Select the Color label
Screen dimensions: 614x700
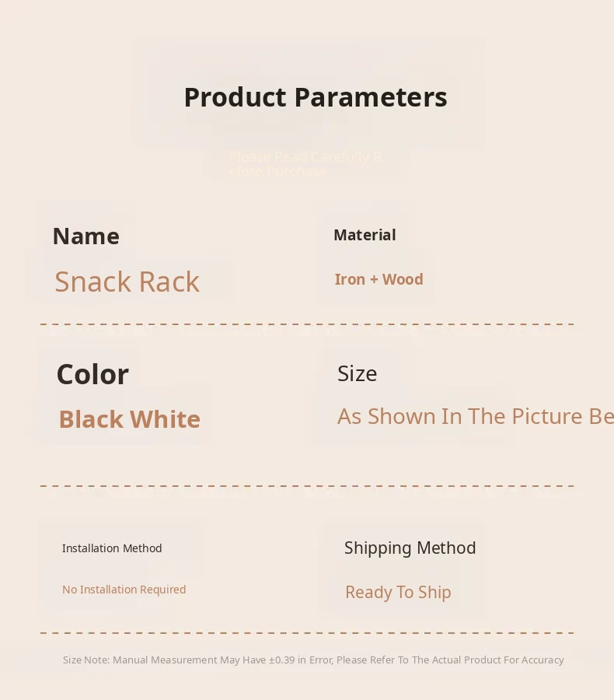(x=92, y=374)
